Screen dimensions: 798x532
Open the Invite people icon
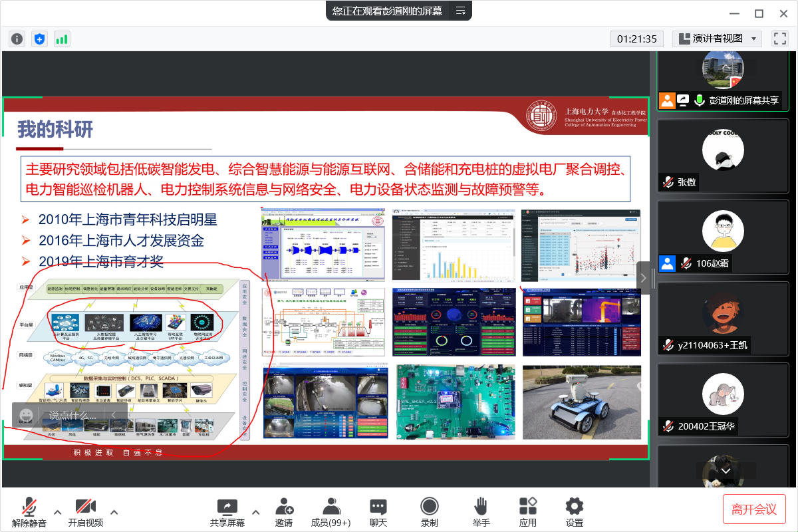[284, 512]
